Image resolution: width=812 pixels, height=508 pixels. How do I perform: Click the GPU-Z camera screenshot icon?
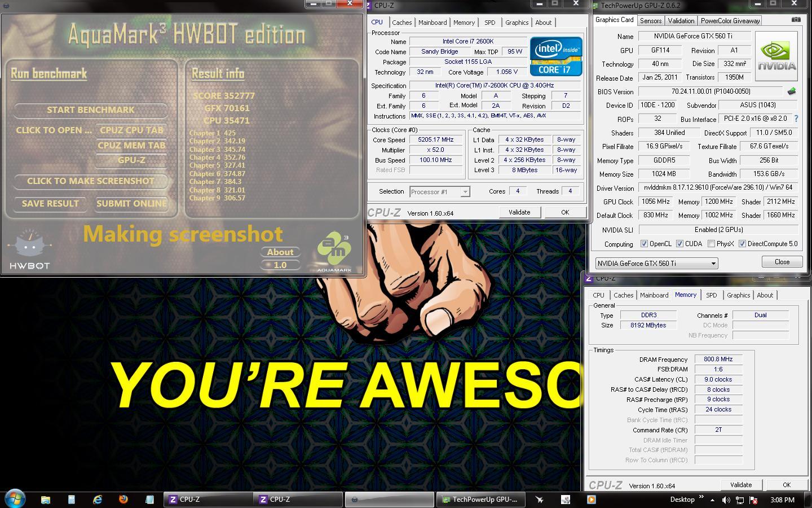tap(796, 20)
